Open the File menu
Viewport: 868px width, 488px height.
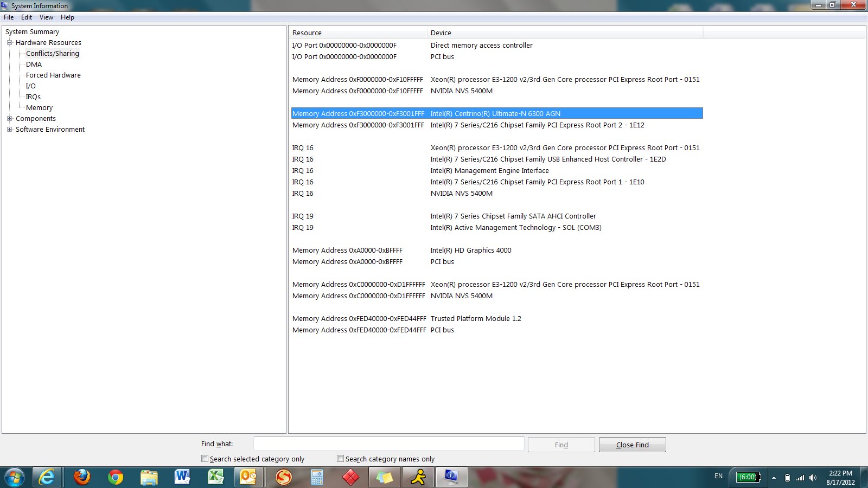(9, 17)
